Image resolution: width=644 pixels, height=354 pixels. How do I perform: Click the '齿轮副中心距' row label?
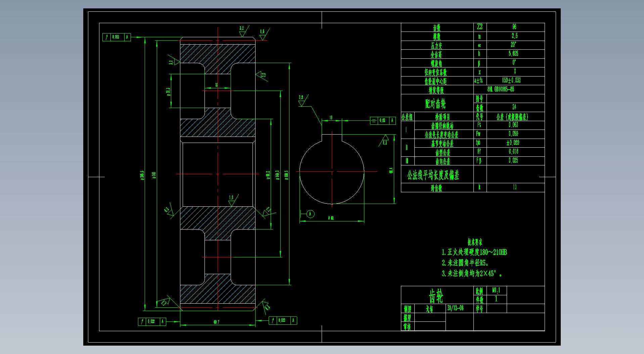point(435,81)
